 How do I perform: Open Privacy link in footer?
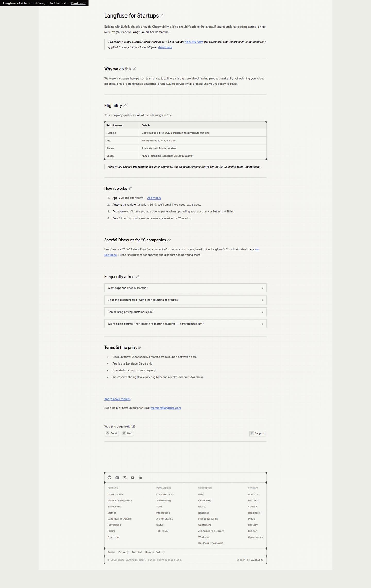(123, 552)
